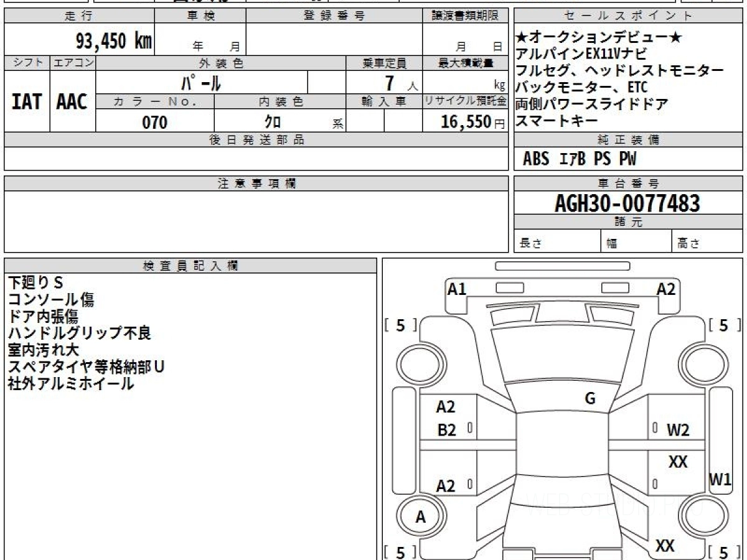Click the リサイクル預託金 header
This screenshot has height=560, width=747.
point(465,102)
